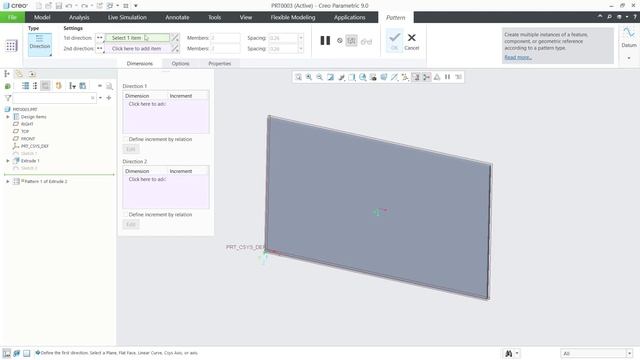This screenshot has width=640, height=360.
Task: Open the Annotate tab
Action: point(177,17)
